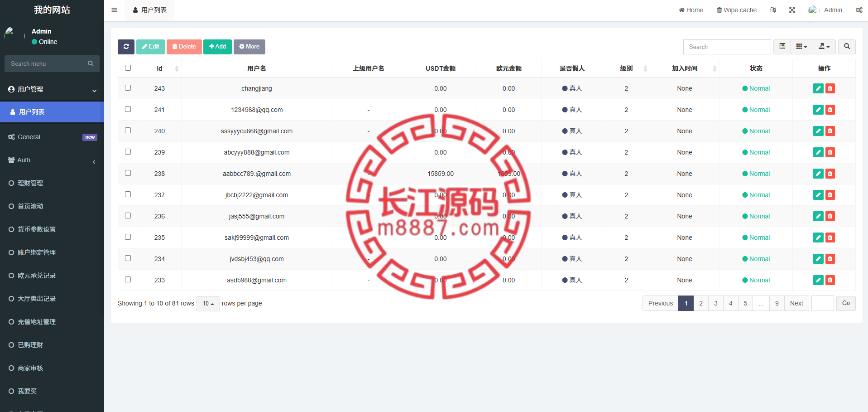Edit row 235 pencil icon
The height and width of the screenshot is (412, 868).
tap(818, 238)
